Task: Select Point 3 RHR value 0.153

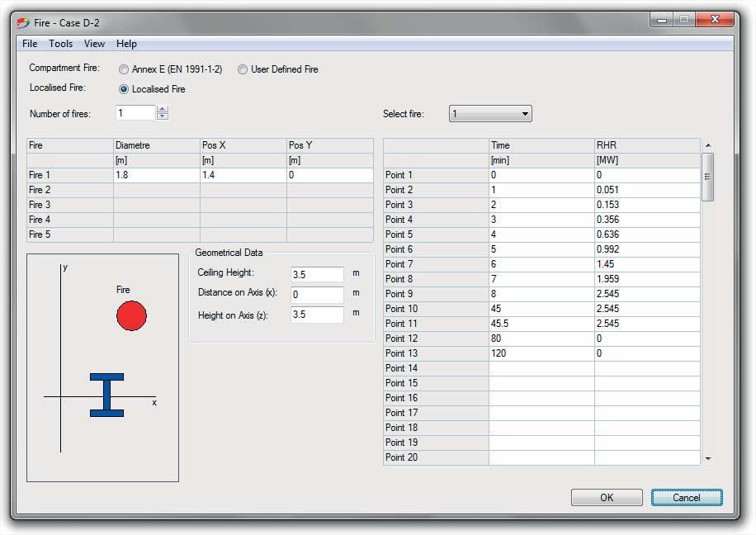Action: (x=647, y=205)
